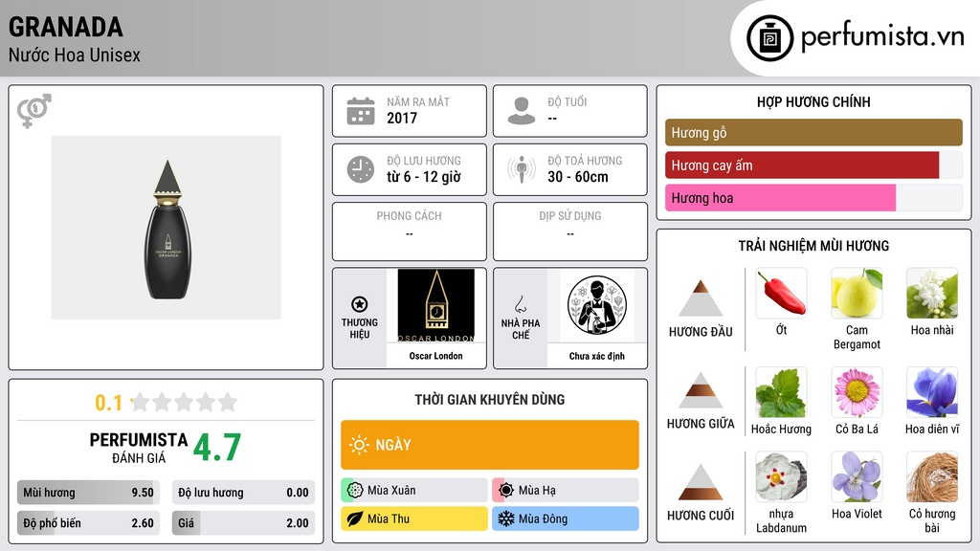980x551 pixels.
Task: Click the Thời gian khuyên dùng heading
Action: click(490, 399)
